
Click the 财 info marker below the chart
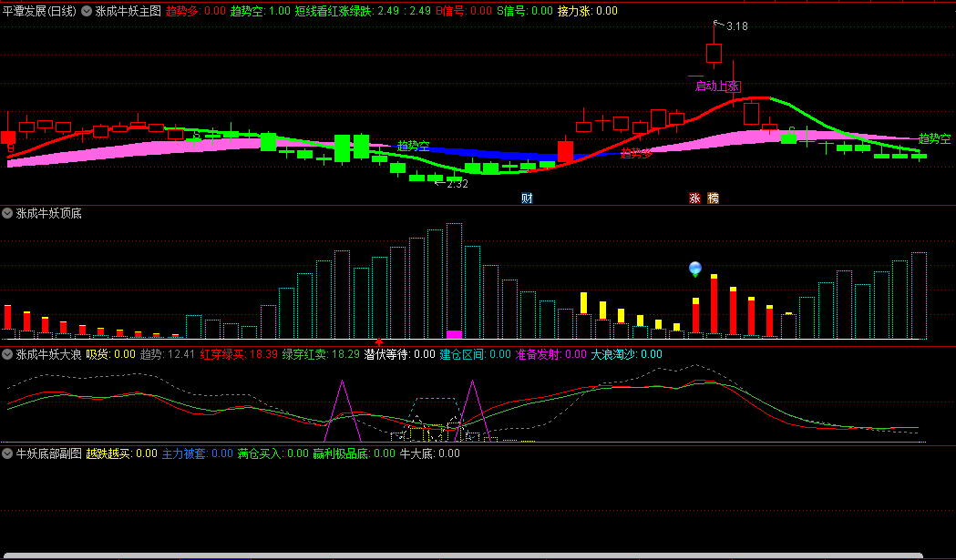pos(528,198)
